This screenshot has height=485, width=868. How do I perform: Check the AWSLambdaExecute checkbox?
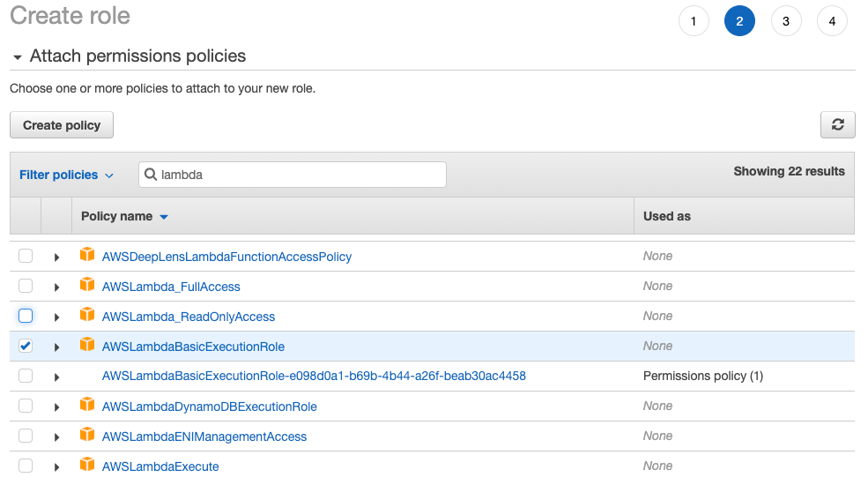point(26,466)
